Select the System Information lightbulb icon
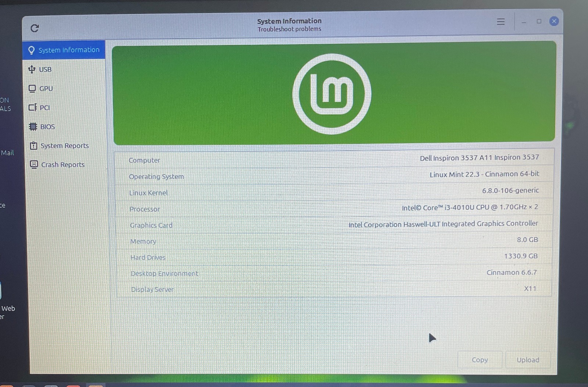588x387 pixels. (x=32, y=50)
